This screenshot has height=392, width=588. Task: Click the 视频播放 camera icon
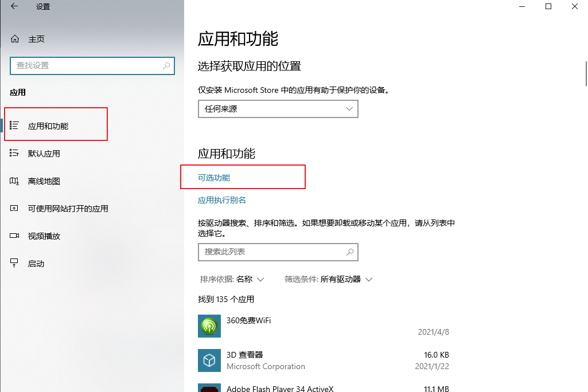tap(14, 236)
